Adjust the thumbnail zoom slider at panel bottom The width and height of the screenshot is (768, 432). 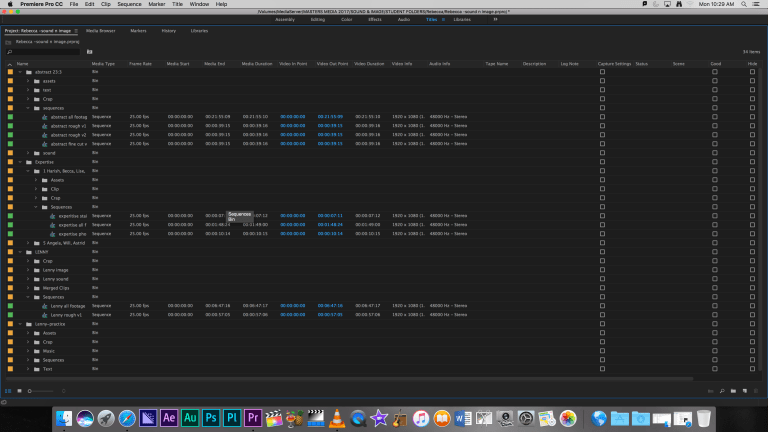32,390
